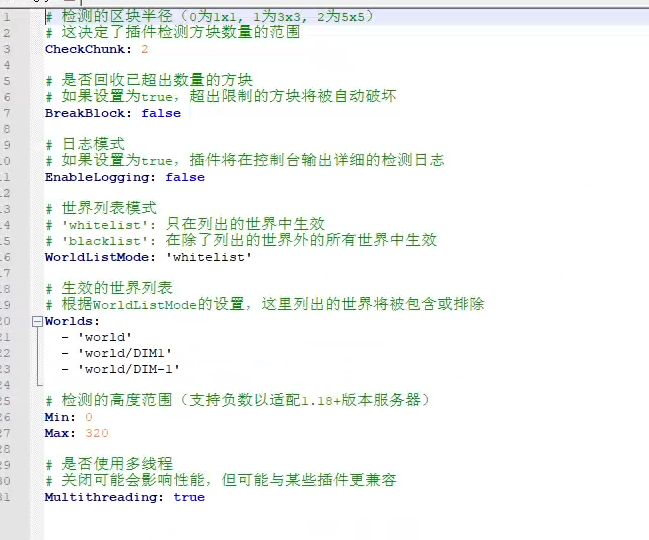This screenshot has width=649, height=540.
Task: Click the Max value 320
Action: tap(97, 433)
